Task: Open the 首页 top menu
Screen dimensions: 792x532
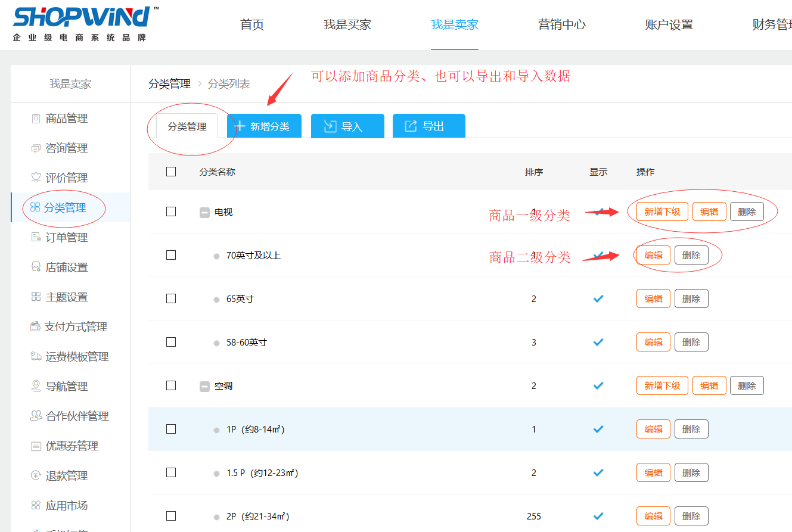Action: pyautogui.click(x=252, y=25)
